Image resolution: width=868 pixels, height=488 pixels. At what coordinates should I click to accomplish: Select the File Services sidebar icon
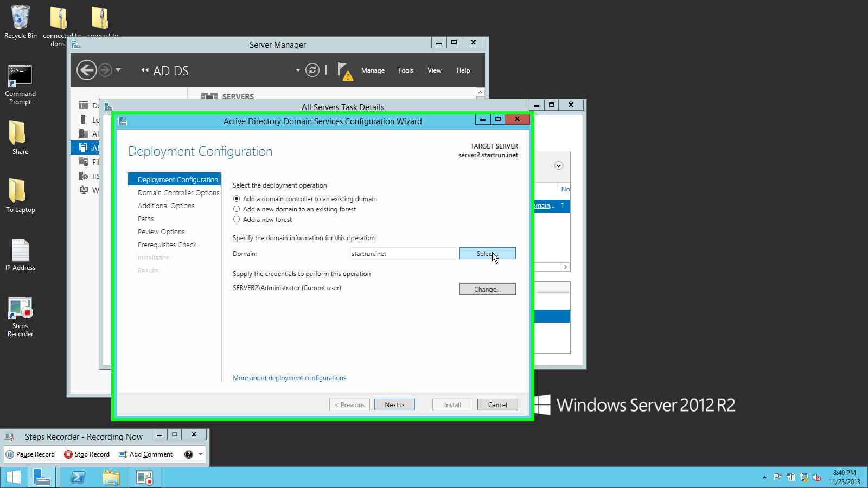[x=84, y=162]
